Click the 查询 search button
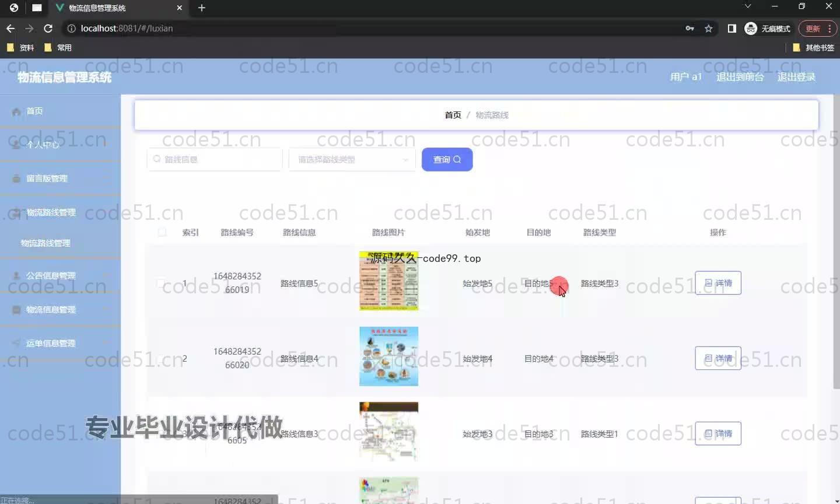 pyautogui.click(x=447, y=159)
